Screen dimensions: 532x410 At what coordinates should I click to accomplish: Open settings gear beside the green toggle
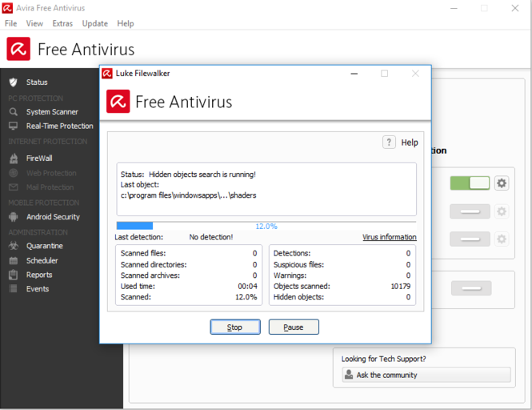click(x=502, y=183)
